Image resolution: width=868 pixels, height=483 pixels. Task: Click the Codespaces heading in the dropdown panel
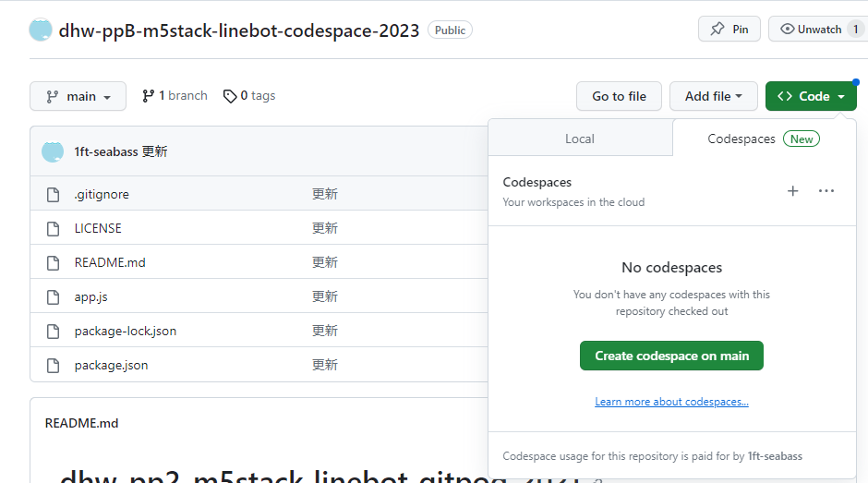pos(537,182)
